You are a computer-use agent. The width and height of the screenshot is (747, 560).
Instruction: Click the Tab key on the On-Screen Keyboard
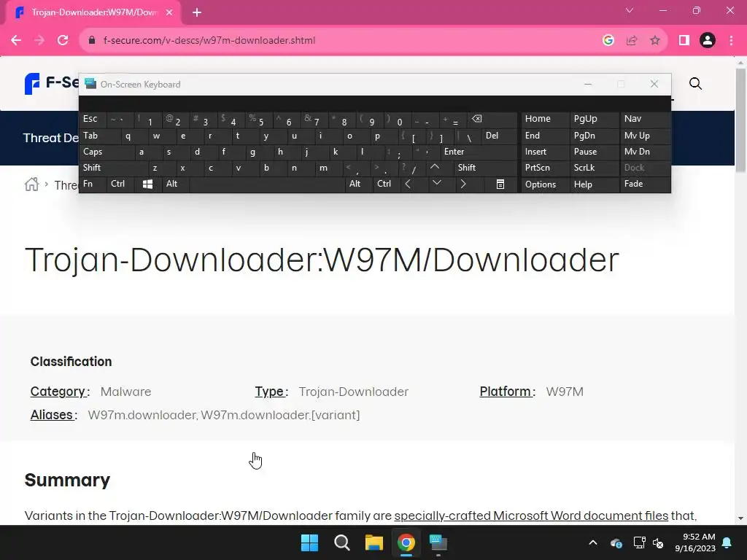point(99,136)
